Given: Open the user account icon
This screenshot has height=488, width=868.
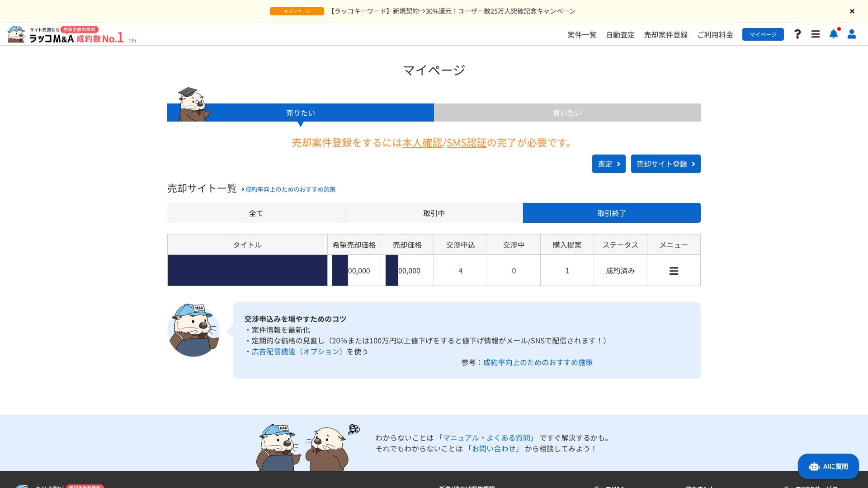Looking at the screenshot, I should pyautogui.click(x=852, y=34).
